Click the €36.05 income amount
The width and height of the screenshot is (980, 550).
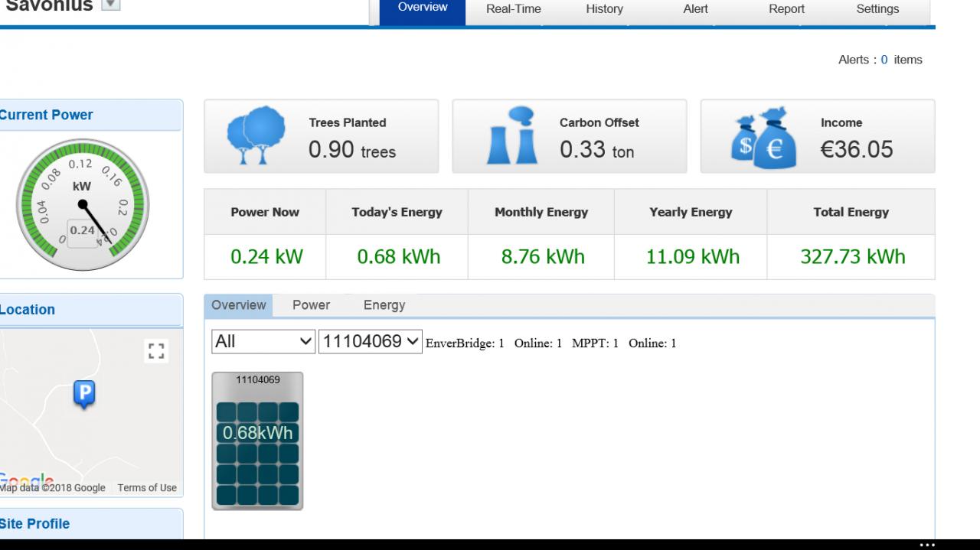click(857, 149)
